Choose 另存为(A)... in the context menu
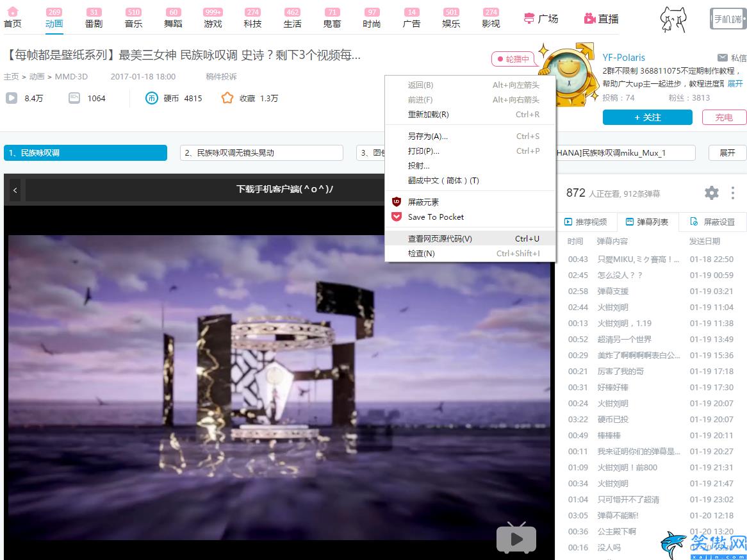Viewport: 747px width, 560px height. (x=470, y=136)
